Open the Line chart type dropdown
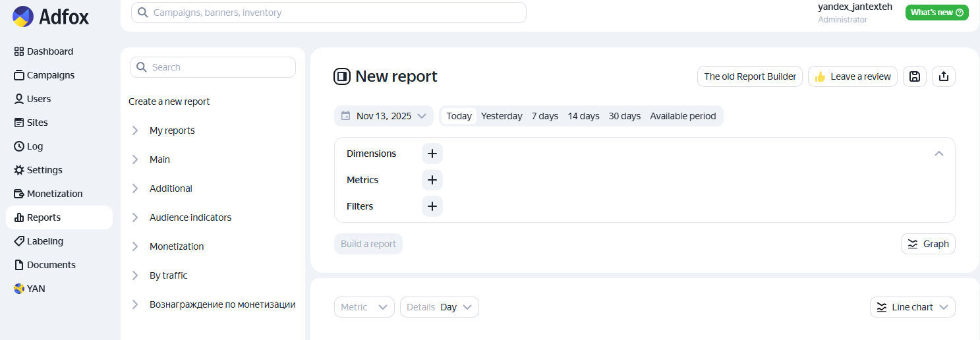The image size is (980, 340). [x=912, y=307]
